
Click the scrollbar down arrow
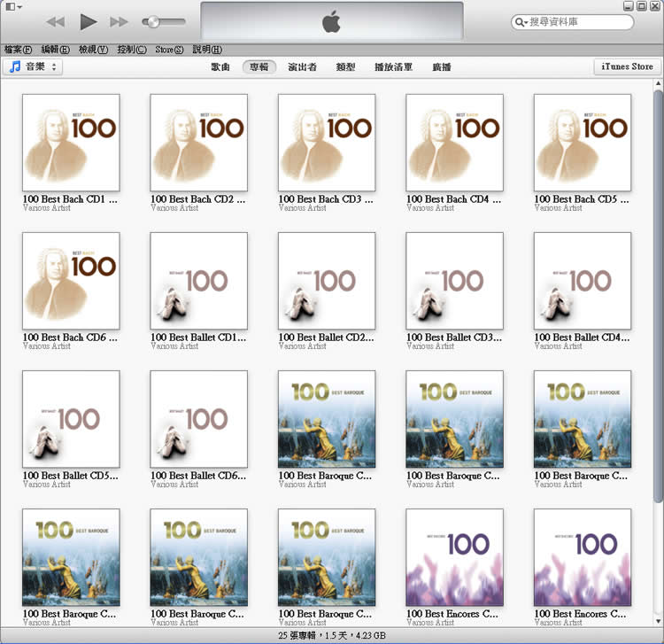coord(658,621)
